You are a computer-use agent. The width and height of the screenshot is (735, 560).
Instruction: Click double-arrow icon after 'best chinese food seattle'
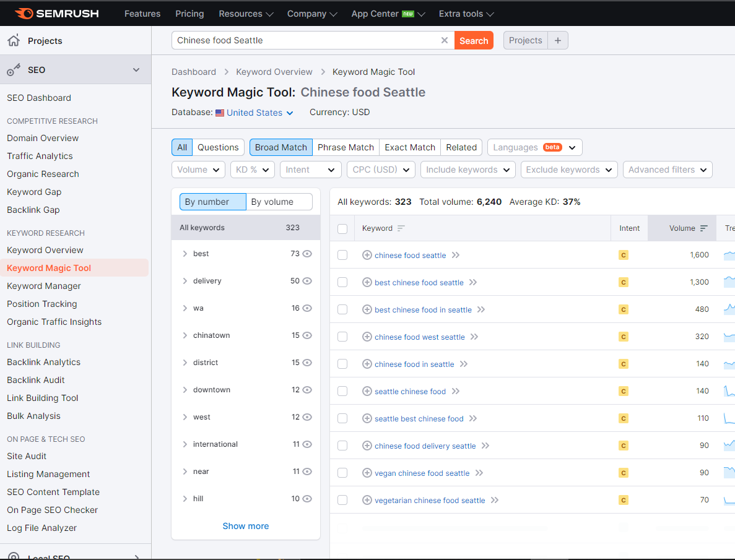pos(473,282)
